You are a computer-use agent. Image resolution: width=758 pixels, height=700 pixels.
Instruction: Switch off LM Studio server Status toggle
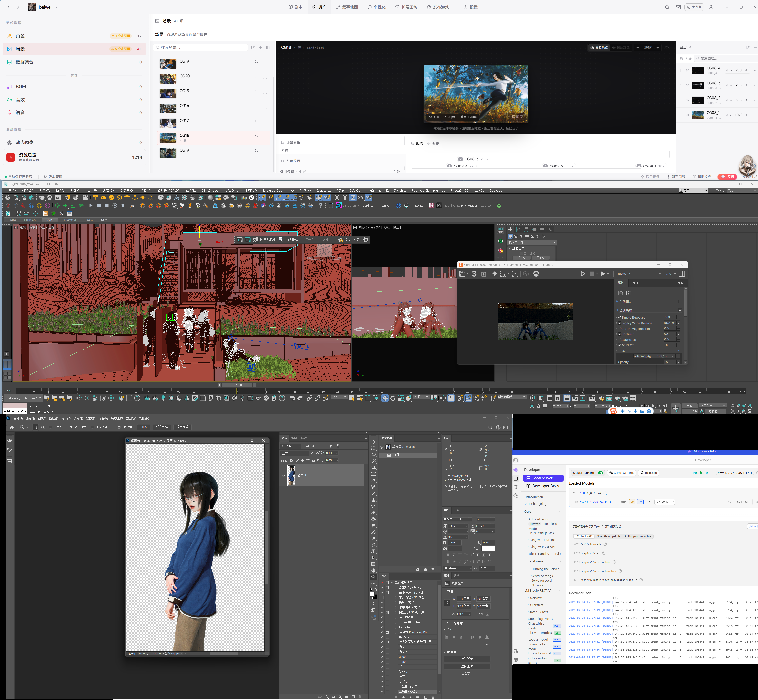click(600, 473)
